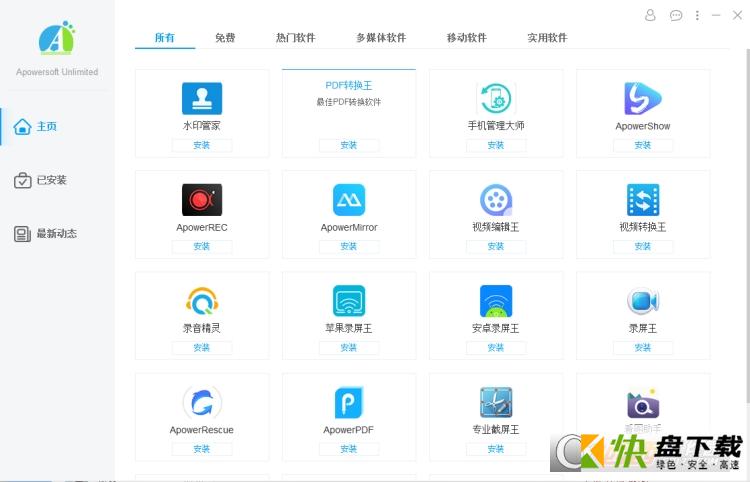Image resolution: width=750 pixels, height=482 pixels.
Task: Open 已安装 installed apps in sidebar
Action: (x=40, y=180)
